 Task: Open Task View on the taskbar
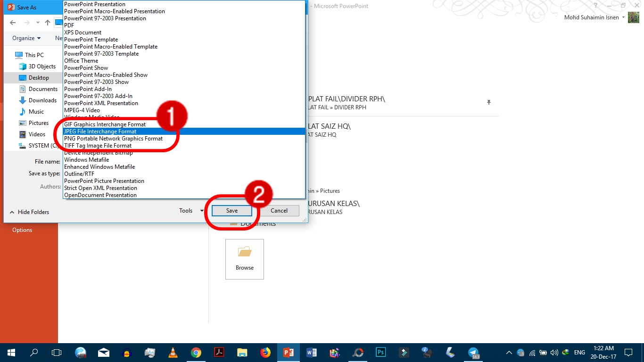(57, 353)
